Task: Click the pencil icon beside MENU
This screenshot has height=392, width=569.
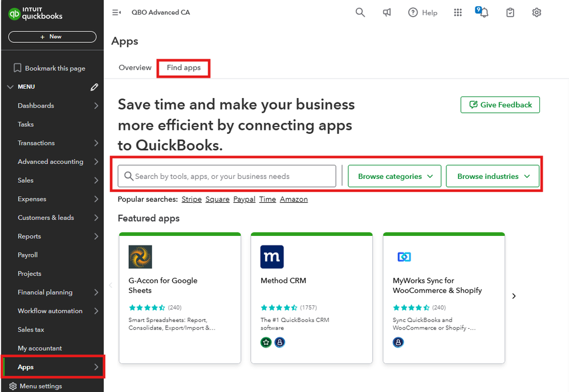Action: click(x=94, y=87)
